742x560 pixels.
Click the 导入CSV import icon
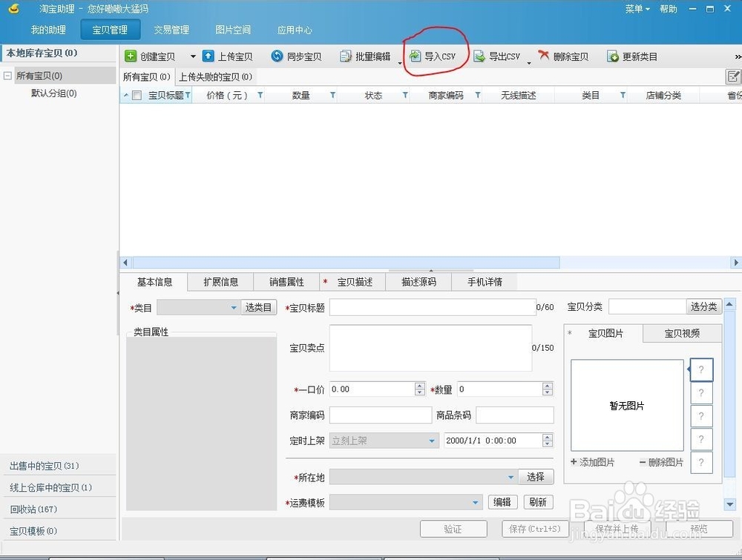[x=415, y=56]
